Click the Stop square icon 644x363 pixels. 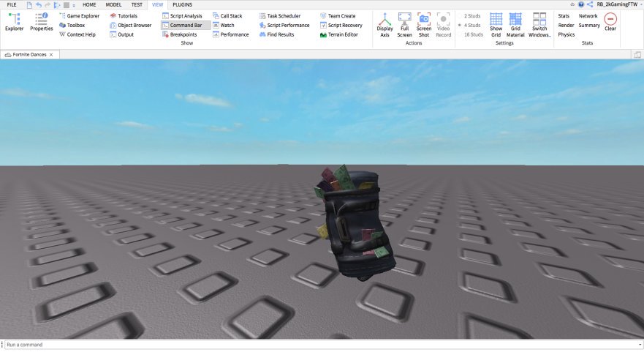coord(66,5)
